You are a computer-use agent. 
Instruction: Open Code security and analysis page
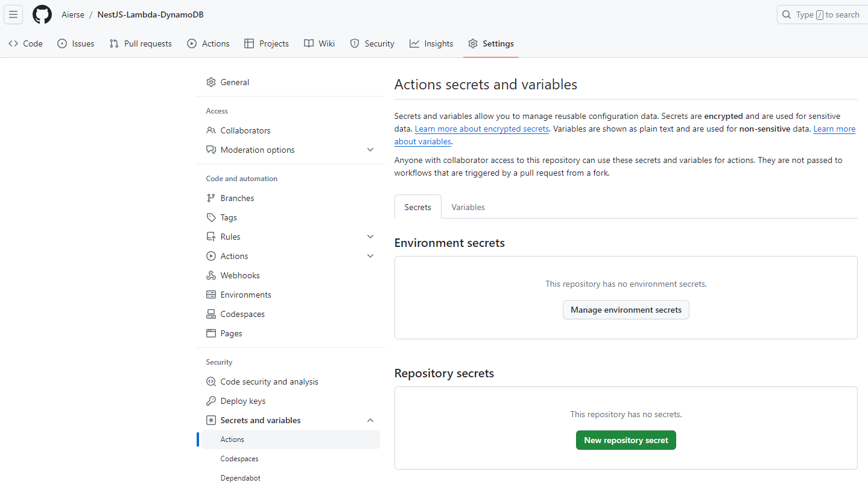click(291, 382)
